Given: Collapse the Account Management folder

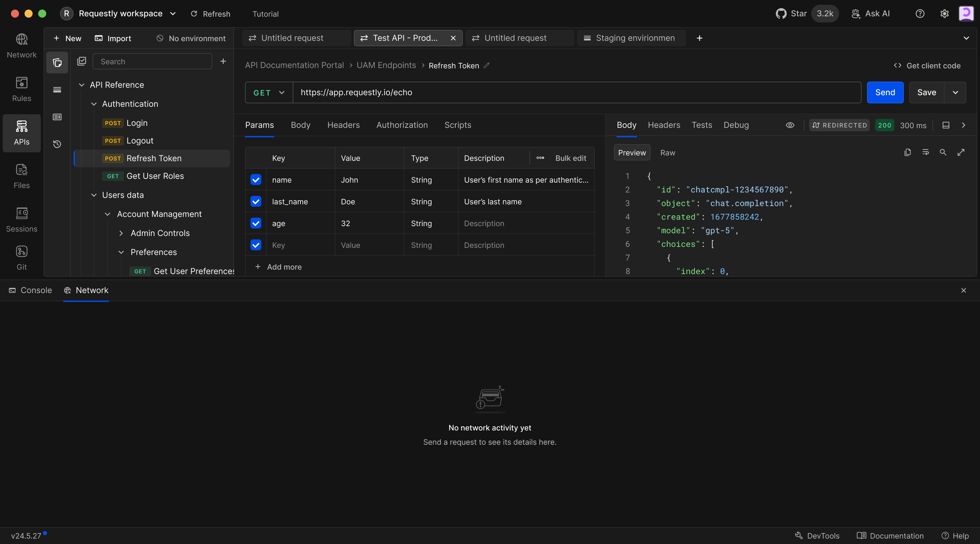Looking at the screenshot, I should (x=108, y=214).
